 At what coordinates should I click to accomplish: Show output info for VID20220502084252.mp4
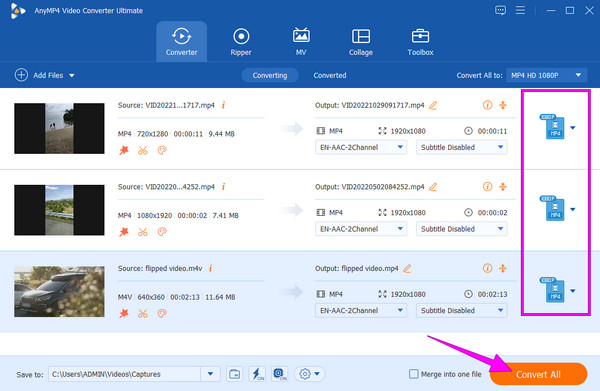487,186
